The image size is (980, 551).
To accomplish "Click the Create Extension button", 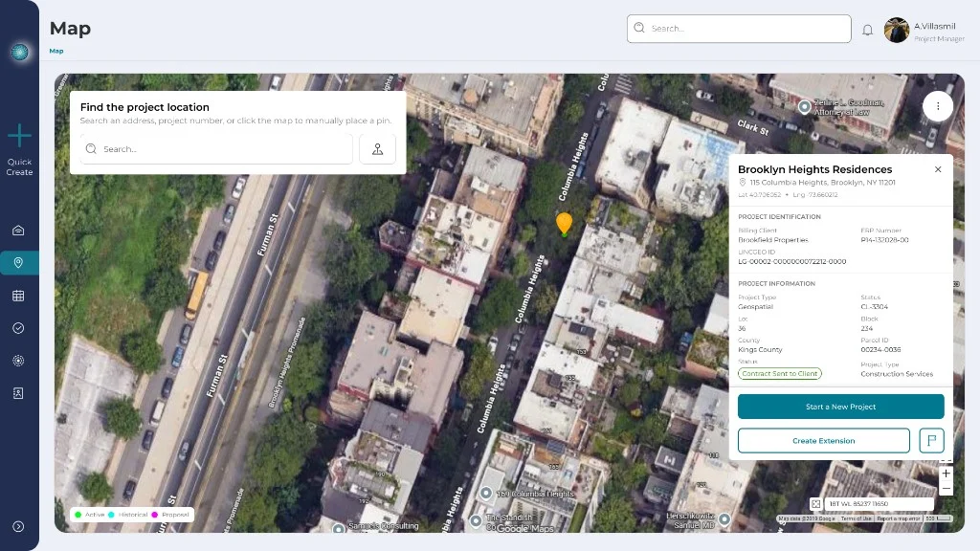I will point(824,440).
